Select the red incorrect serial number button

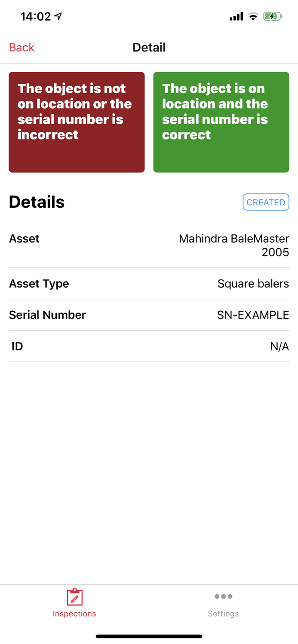pos(77,122)
